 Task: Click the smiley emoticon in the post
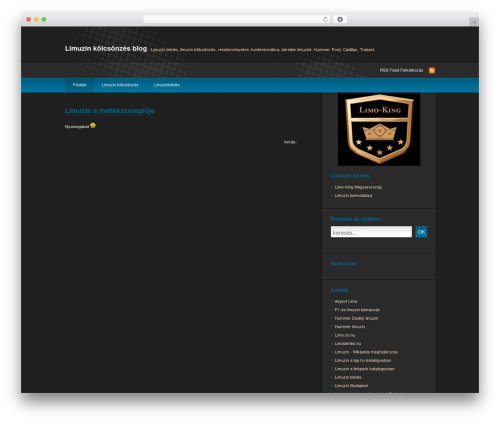click(x=93, y=125)
